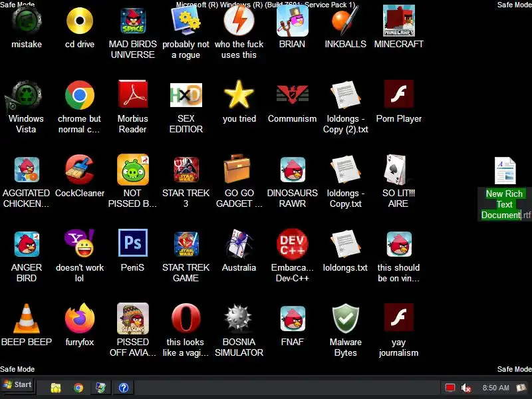Image resolution: width=532 pixels, height=399 pixels.
Task: Click the FNAF desktop icon
Action: (293, 319)
